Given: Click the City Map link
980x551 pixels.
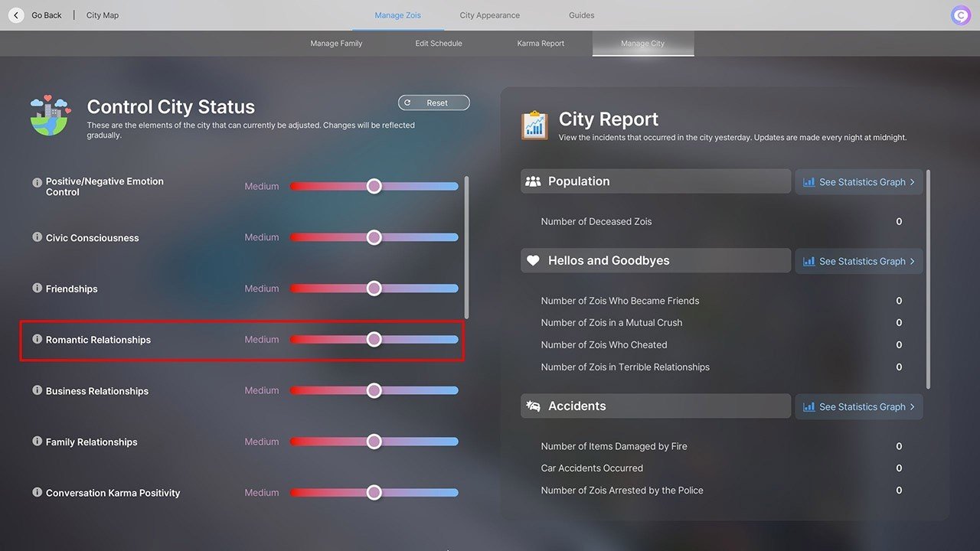Looking at the screenshot, I should coord(103,15).
